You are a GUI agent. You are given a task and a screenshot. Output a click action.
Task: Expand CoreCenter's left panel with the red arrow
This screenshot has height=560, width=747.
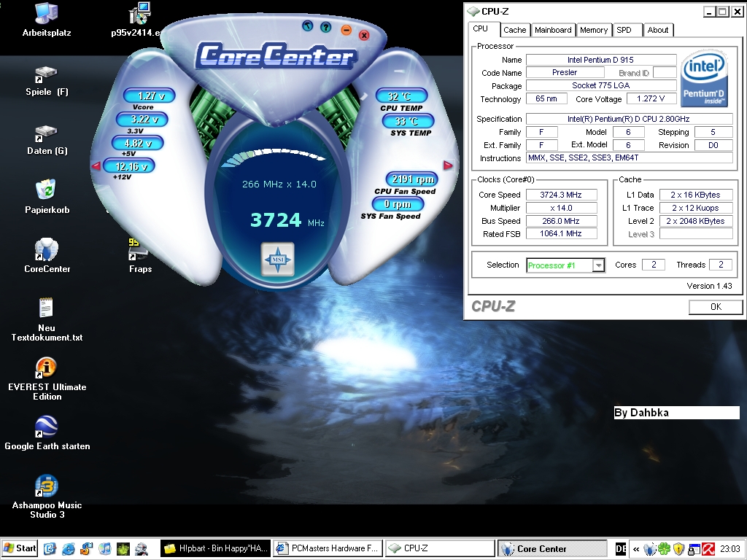96,166
